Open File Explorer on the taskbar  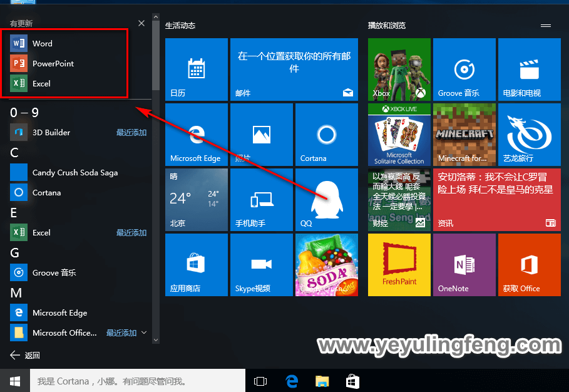pos(322,381)
